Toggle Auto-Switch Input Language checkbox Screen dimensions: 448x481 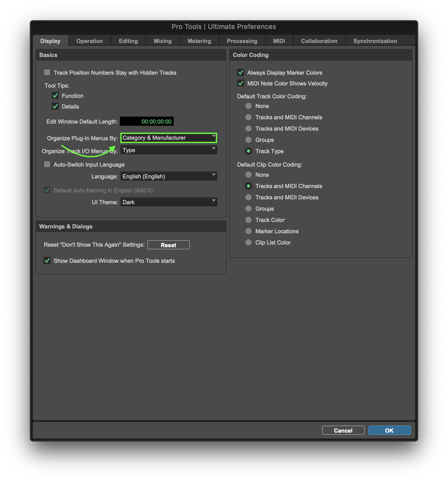[x=47, y=164]
